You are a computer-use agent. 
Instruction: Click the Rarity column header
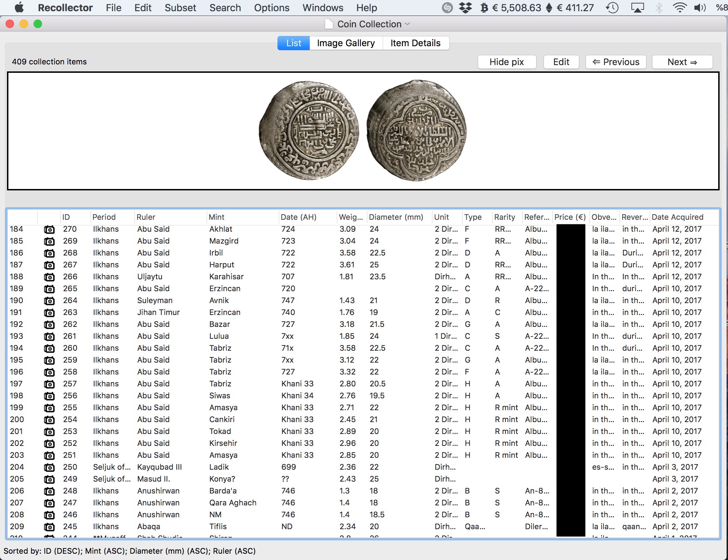coord(507,217)
